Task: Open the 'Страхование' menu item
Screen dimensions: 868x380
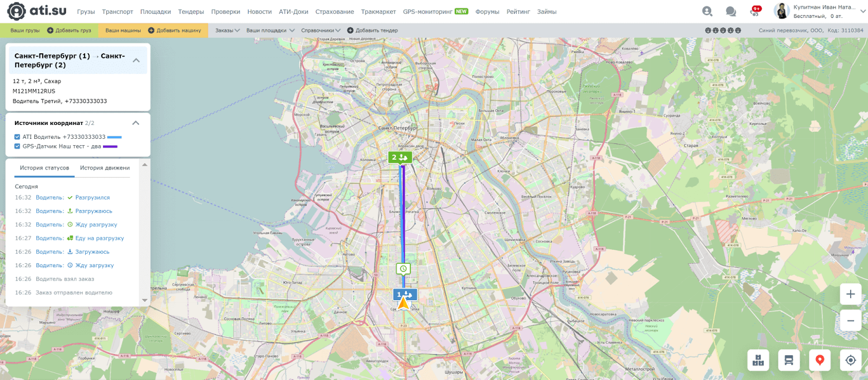Action: click(x=334, y=12)
